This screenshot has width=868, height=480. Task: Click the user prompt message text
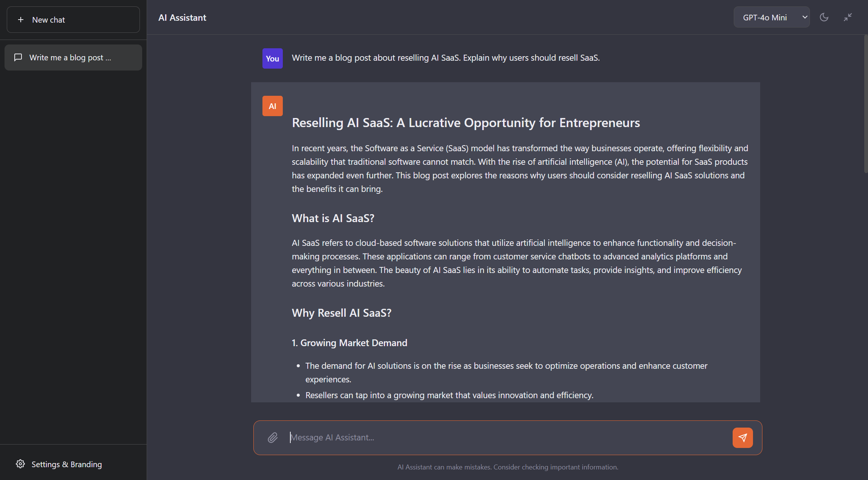[x=445, y=58]
